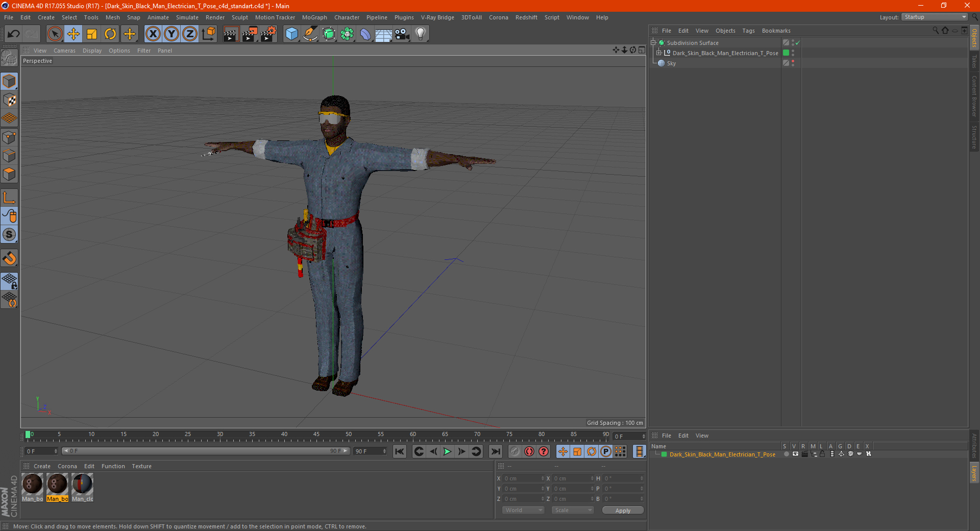980x531 pixels.
Task: Open the Floor environment icon
Action: [384, 34]
